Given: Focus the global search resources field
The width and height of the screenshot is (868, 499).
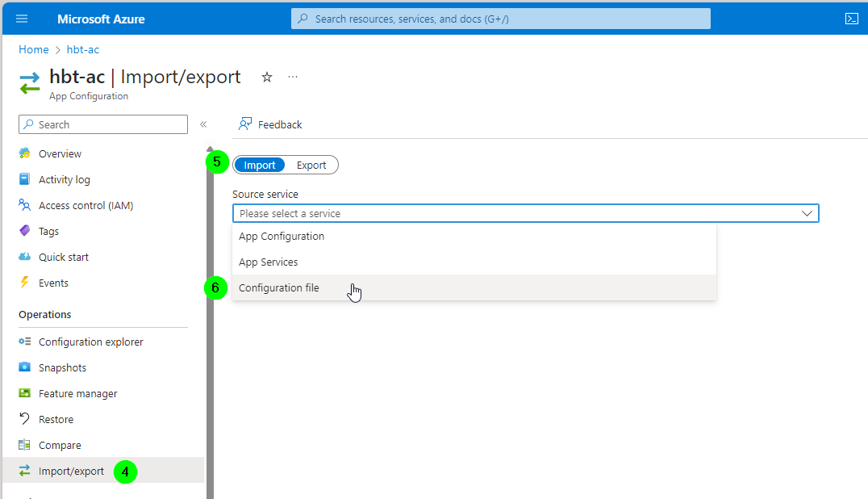Looking at the screenshot, I should [x=500, y=19].
